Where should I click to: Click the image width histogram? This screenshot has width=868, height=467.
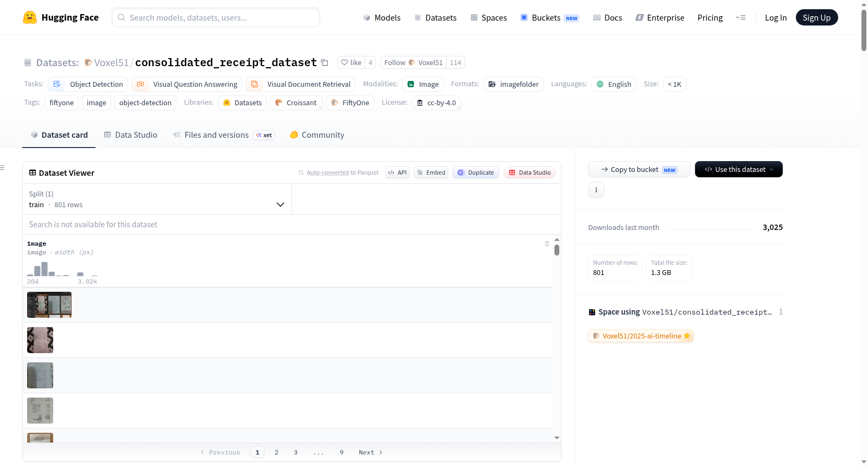(62, 270)
